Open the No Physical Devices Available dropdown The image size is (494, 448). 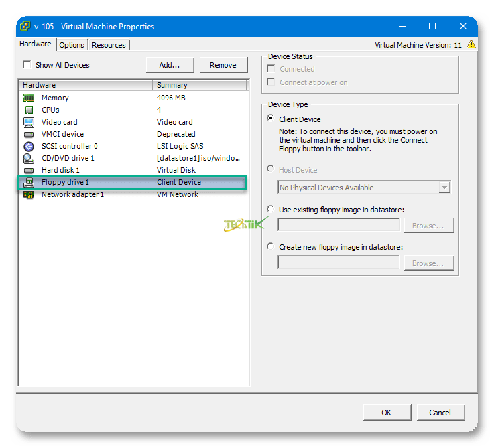point(444,188)
